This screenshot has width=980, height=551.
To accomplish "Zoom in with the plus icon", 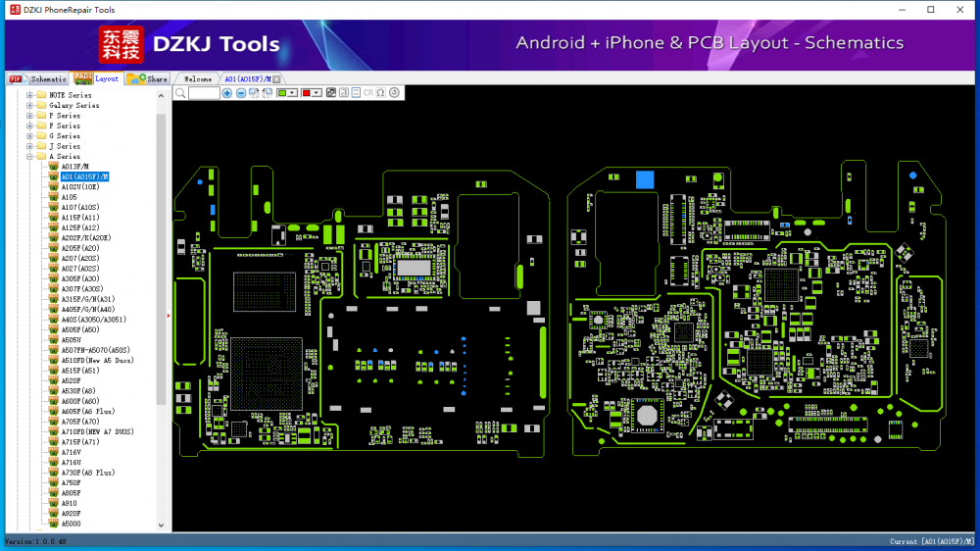I will pos(227,93).
